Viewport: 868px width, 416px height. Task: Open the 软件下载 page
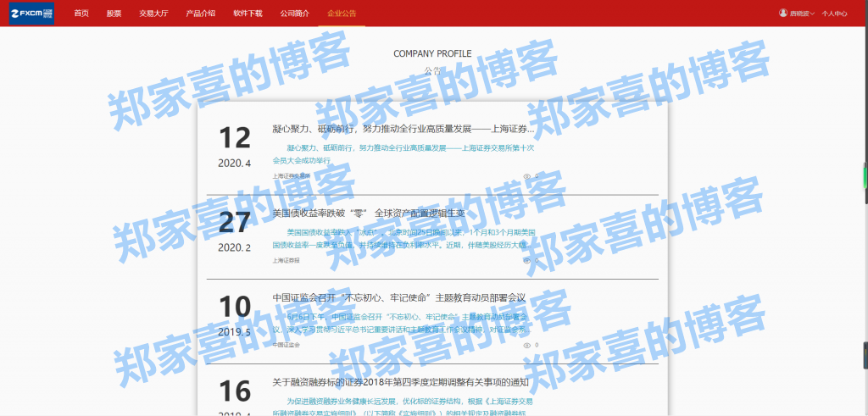click(x=248, y=14)
